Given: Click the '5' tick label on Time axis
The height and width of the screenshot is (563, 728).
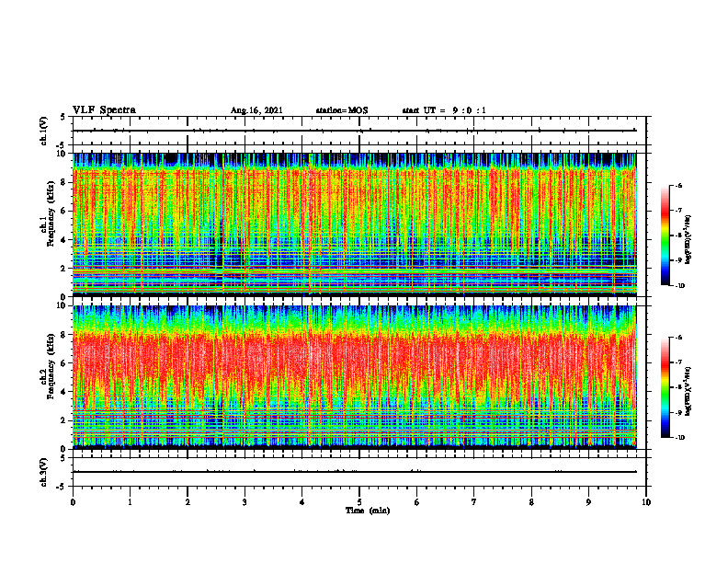Looking at the screenshot, I should 359,502.
